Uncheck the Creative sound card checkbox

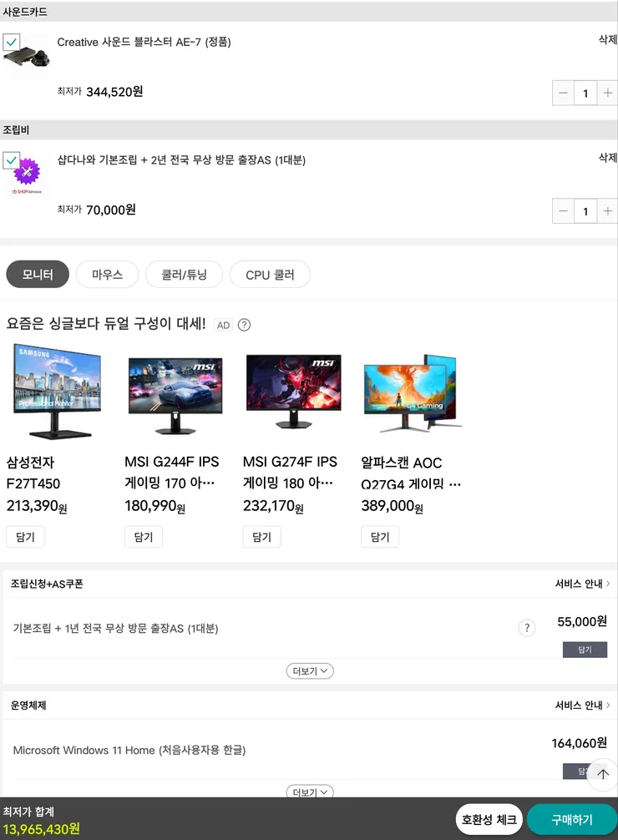(x=11, y=42)
